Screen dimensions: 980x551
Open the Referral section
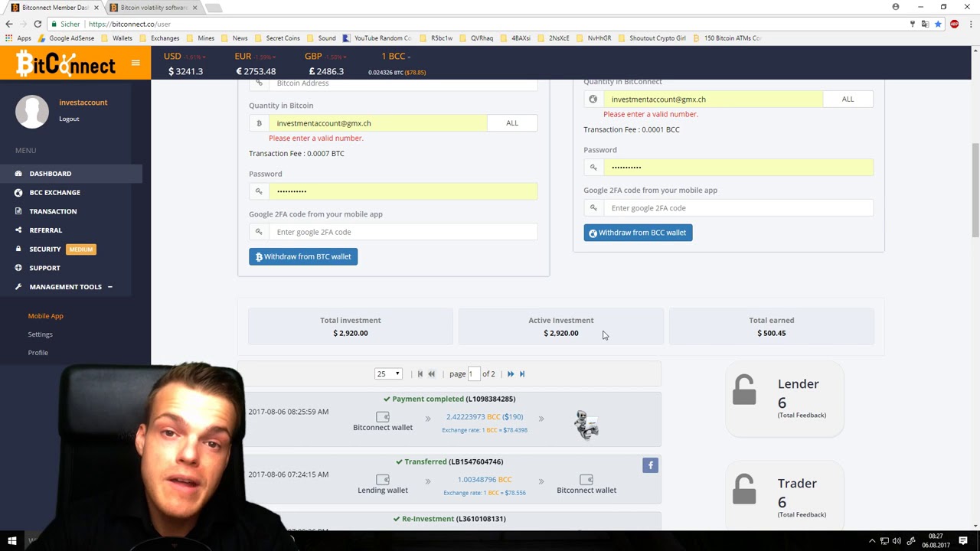(45, 230)
